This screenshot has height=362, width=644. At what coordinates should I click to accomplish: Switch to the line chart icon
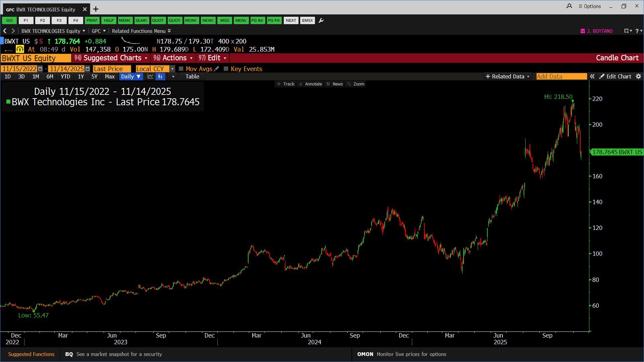coord(150,76)
